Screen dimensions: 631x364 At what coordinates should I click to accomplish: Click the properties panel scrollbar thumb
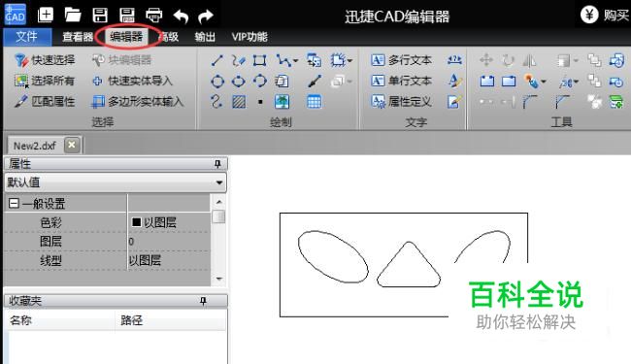tap(218, 216)
